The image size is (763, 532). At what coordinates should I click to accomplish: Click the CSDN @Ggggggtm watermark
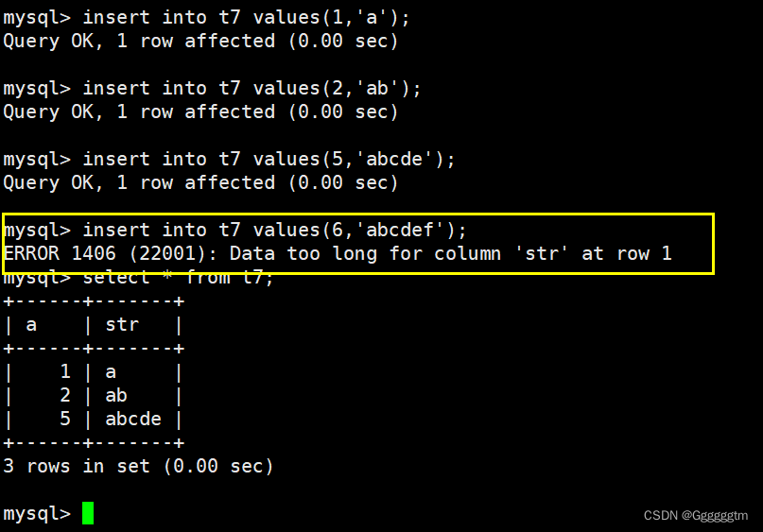[695, 516]
